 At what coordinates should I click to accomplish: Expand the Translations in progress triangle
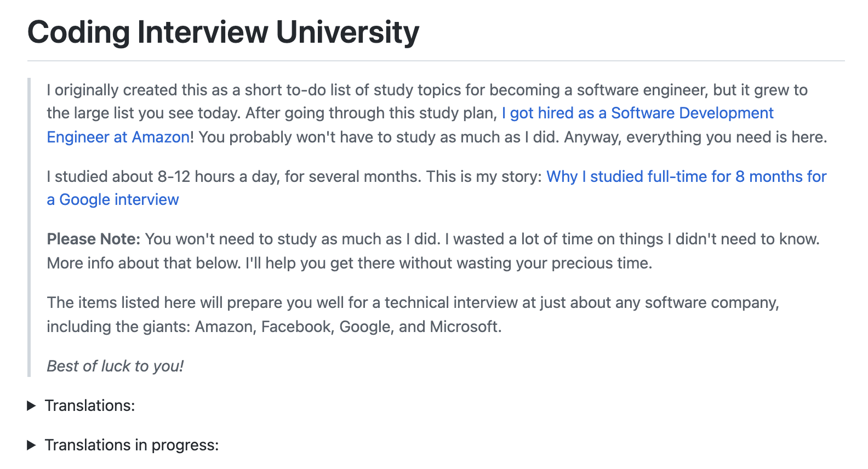[32, 445]
